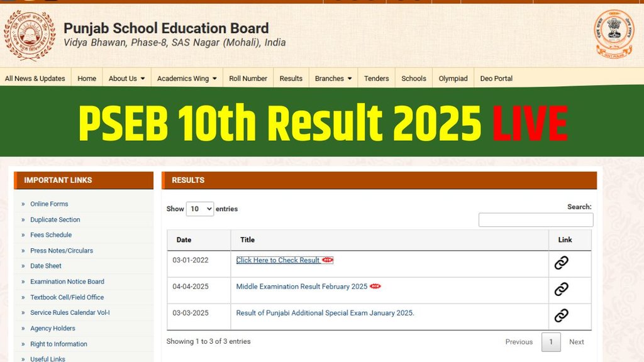Sort table by Link column header
Image resolution: width=644 pixels, height=362 pixels.
[570, 239]
